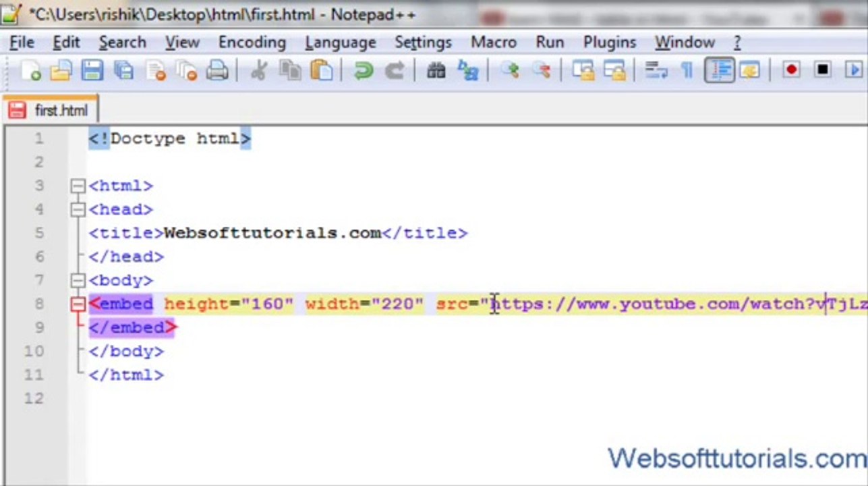Toggle word wrap in the toolbar
Image resolution: width=868 pixels, height=486 pixels.
pos(656,70)
